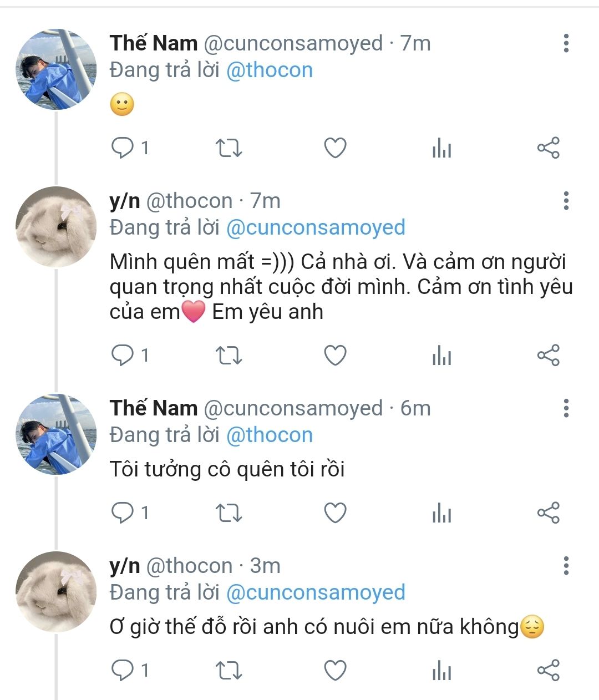This screenshot has width=599, height=700.
Task: Reply to y/n's "Mình quên mất" tweet
Action: pos(123,355)
